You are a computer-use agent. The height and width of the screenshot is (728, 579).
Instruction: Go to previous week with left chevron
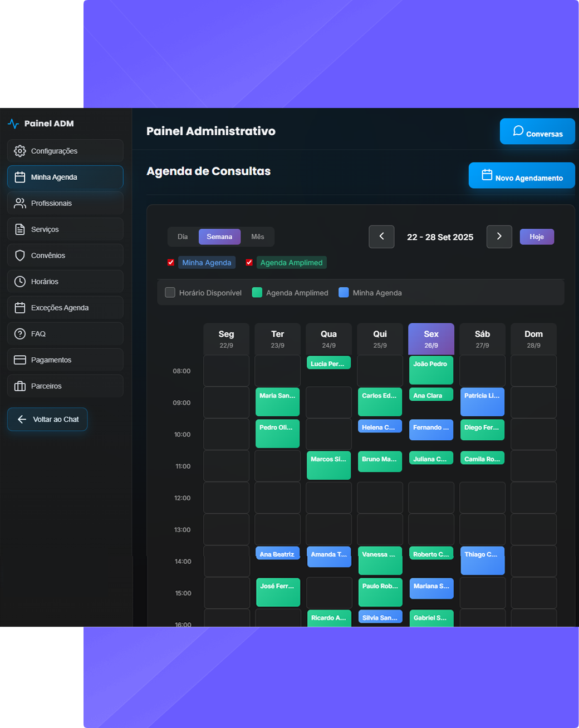[x=381, y=237]
